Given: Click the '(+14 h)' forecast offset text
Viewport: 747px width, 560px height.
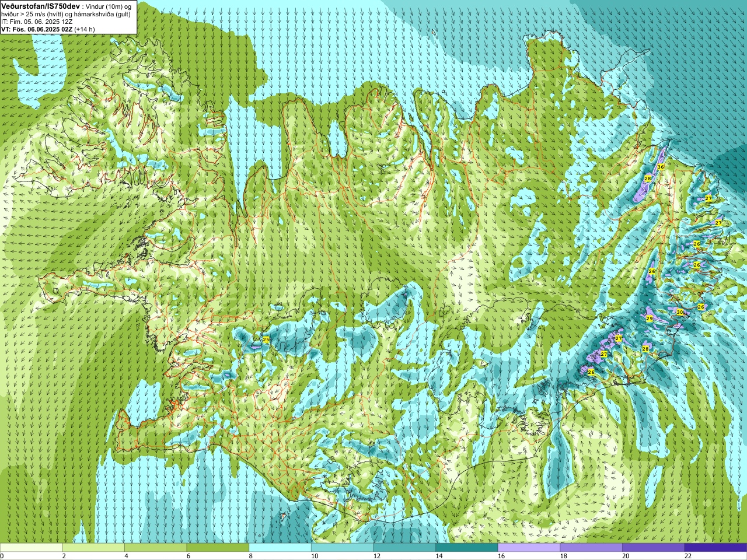Looking at the screenshot, I should tap(85, 29).
